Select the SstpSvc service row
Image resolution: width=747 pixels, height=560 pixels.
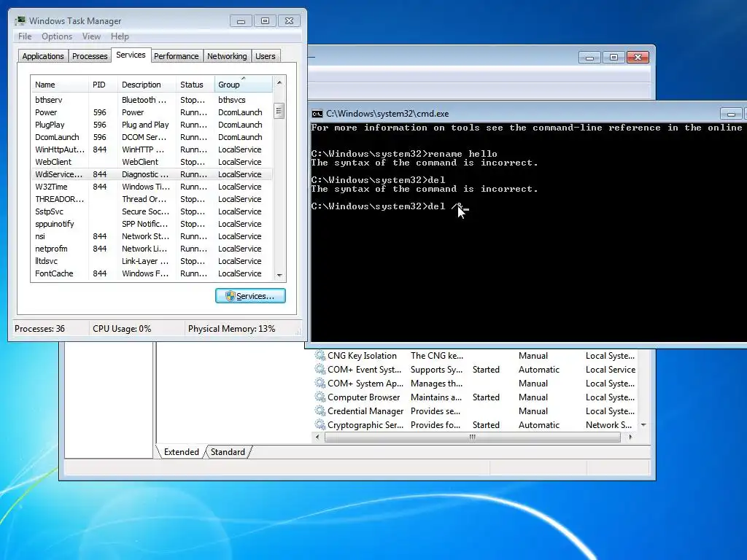tap(152, 211)
